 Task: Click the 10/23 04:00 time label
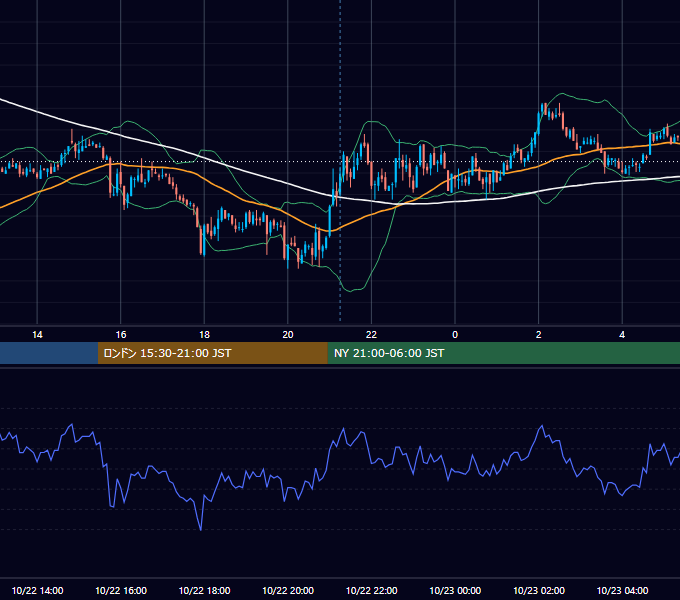pos(622,590)
